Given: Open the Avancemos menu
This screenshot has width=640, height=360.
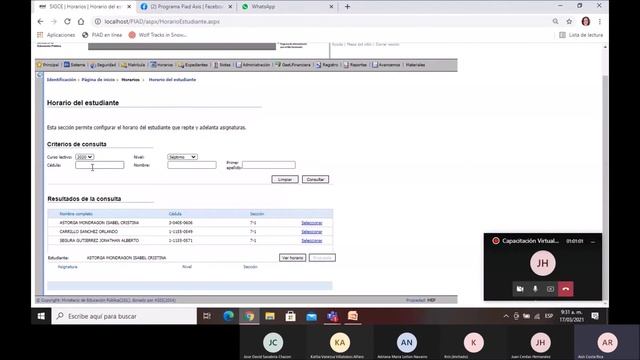Looking at the screenshot, I should 386,65.
